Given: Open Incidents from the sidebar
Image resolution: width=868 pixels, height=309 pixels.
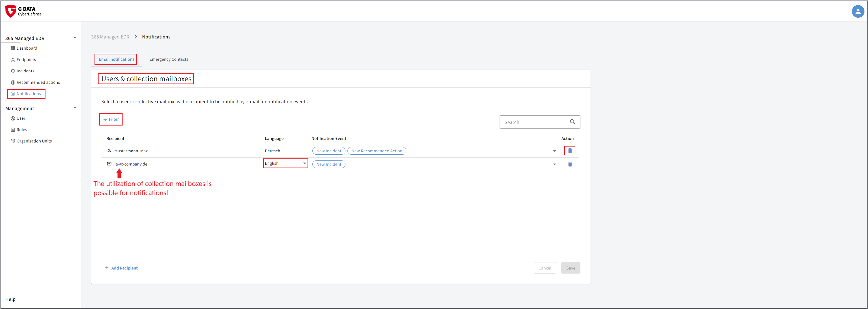Looking at the screenshot, I should tap(25, 71).
